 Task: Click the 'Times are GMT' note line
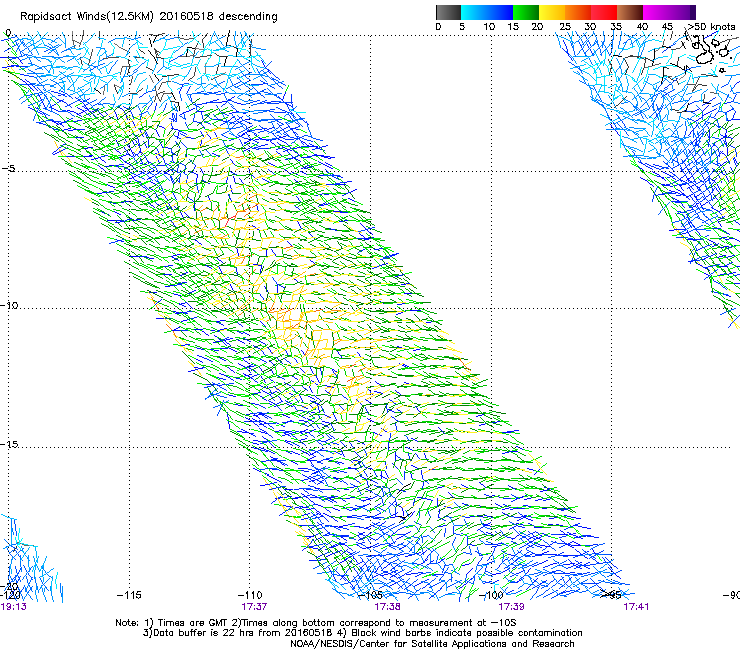pos(316,623)
